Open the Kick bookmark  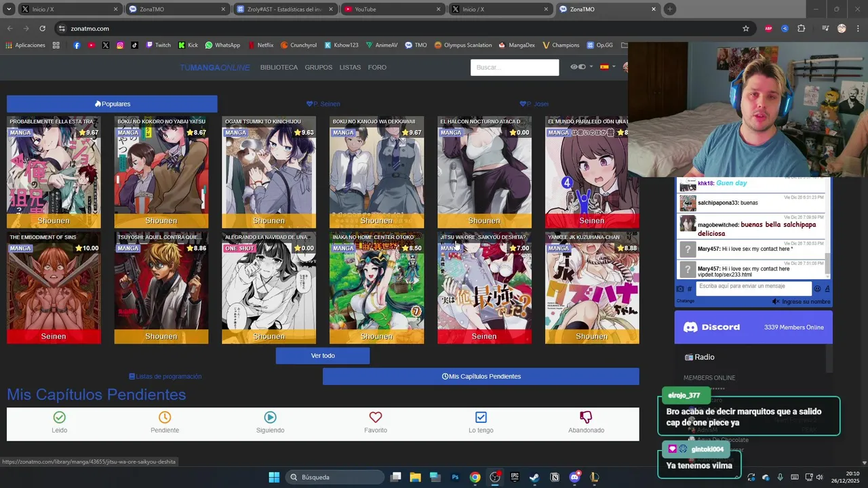[188, 45]
